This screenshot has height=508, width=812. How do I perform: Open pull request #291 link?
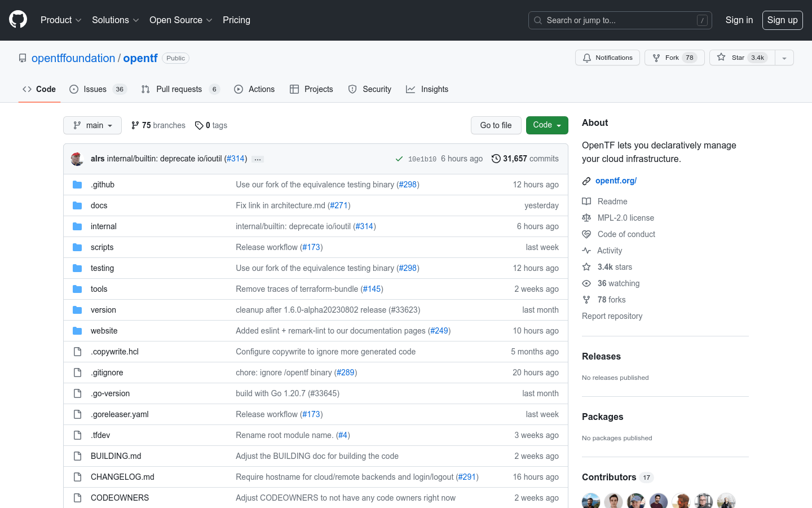(x=467, y=477)
